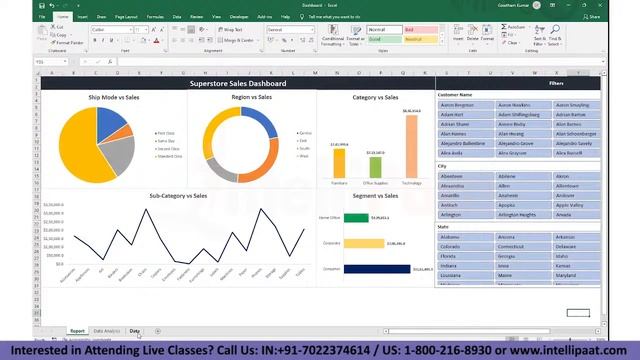The image size is (640, 360).
Task: Expand the formula bar chevron
Action: tap(603, 62)
